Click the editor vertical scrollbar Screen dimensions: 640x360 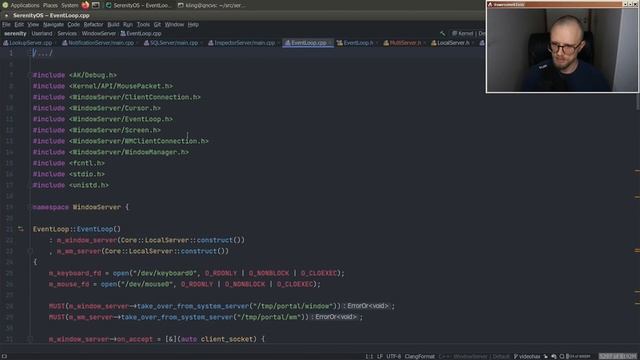[x=637, y=101]
